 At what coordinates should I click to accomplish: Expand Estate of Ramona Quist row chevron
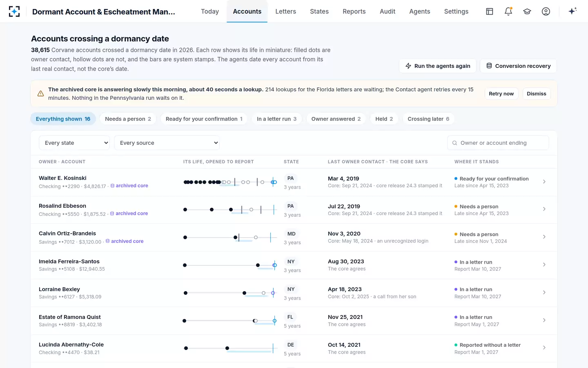click(x=544, y=320)
